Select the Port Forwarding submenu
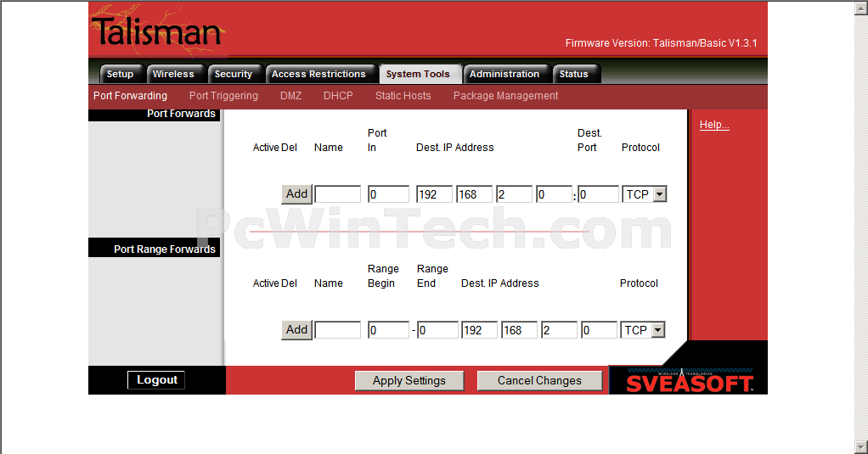868x454 pixels. [x=130, y=96]
